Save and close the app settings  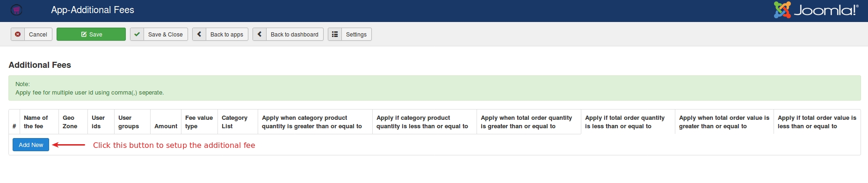point(159,34)
